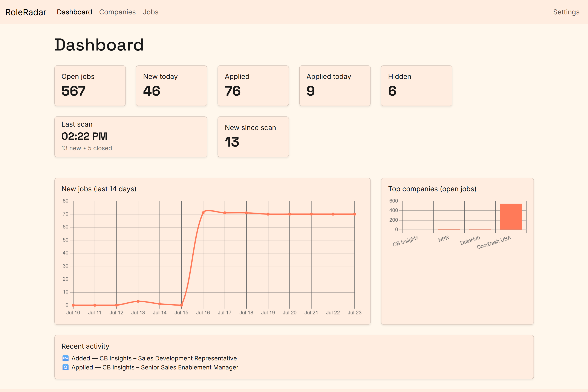
Task: Click the DoorDash USA orange bar
Action: point(511,217)
